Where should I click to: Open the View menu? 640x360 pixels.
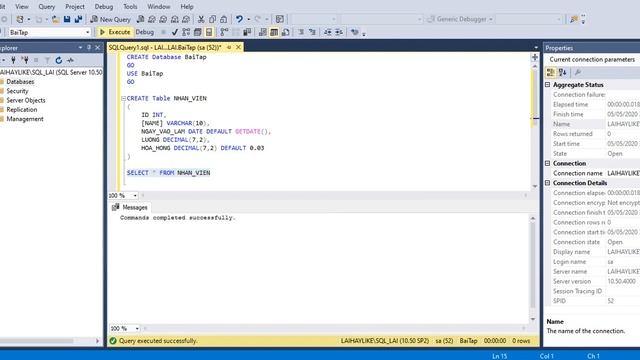click(22, 7)
